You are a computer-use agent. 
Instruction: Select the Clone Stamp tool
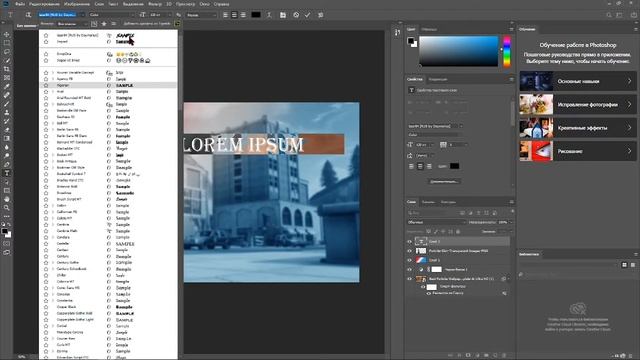(x=7, y=112)
